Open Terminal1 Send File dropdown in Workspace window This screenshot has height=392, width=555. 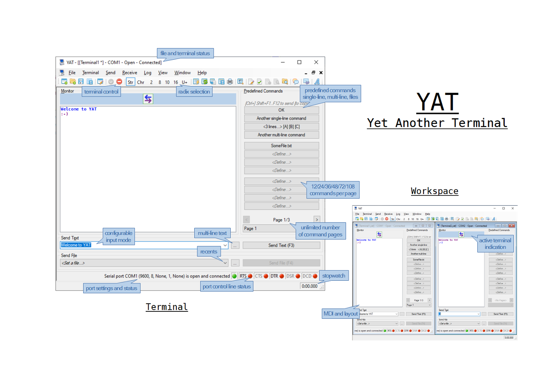click(396, 323)
